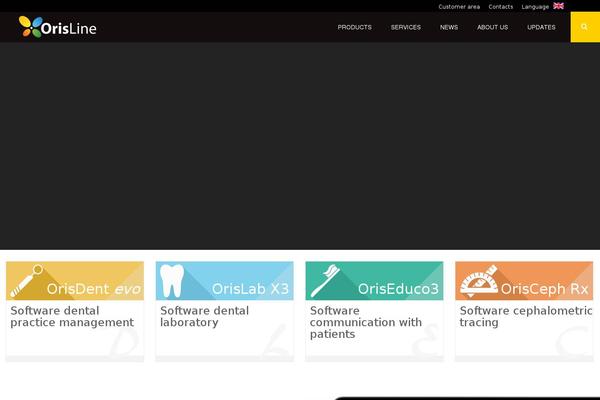Go to the News section

tap(449, 27)
